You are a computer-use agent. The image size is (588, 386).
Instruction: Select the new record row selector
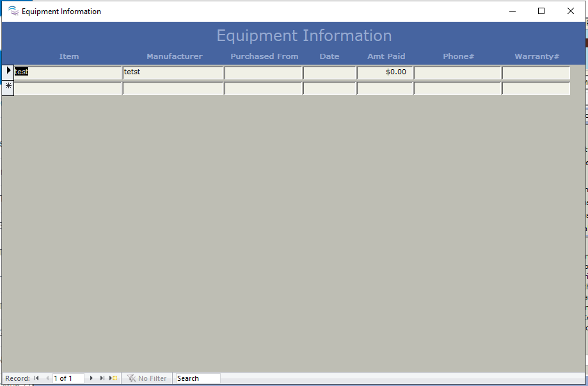[8, 88]
